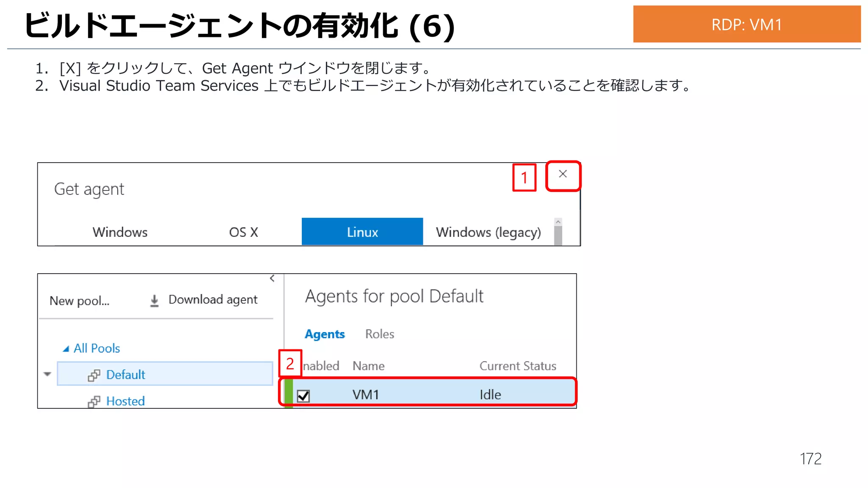The width and height of the screenshot is (868, 488).
Task: Toggle the VM1 enabled checkbox
Action: pyautogui.click(x=303, y=396)
